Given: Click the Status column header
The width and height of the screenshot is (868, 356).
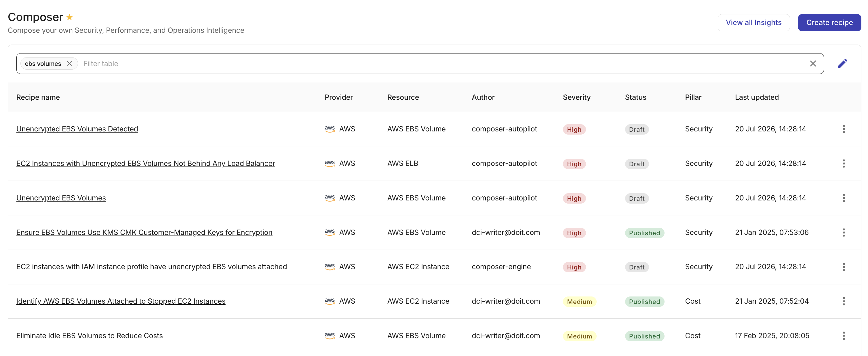Looking at the screenshot, I should (x=635, y=97).
